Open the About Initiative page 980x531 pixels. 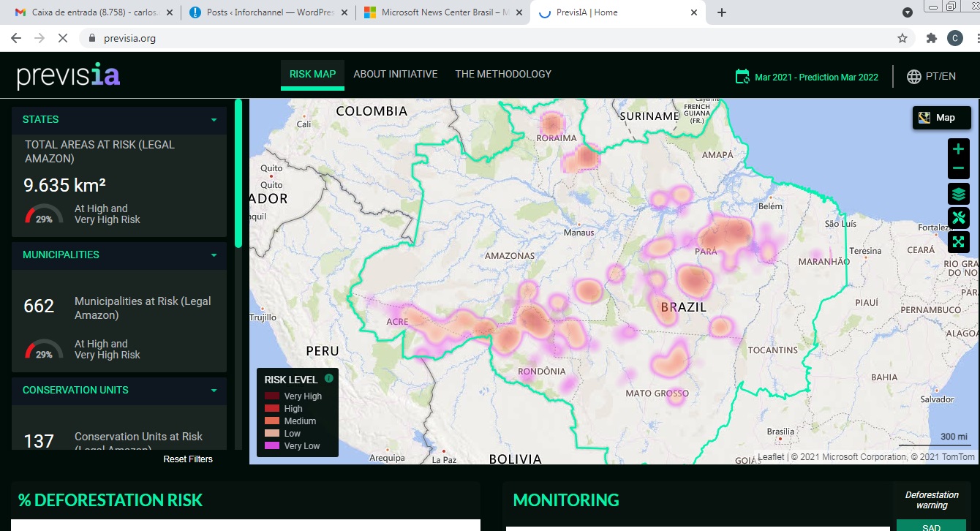[x=396, y=74]
